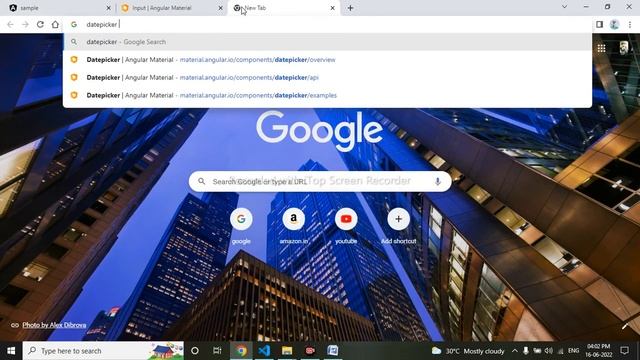Open the google shortcut tile

tap(241, 226)
